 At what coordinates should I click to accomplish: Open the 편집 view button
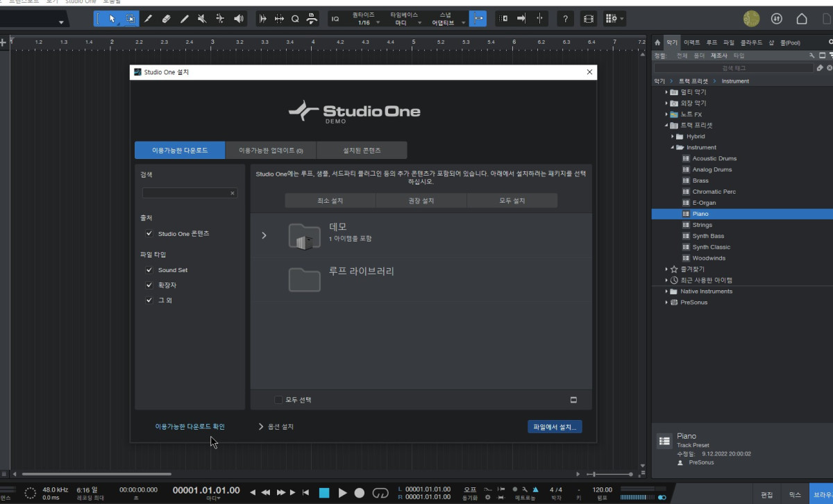coord(767,495)
